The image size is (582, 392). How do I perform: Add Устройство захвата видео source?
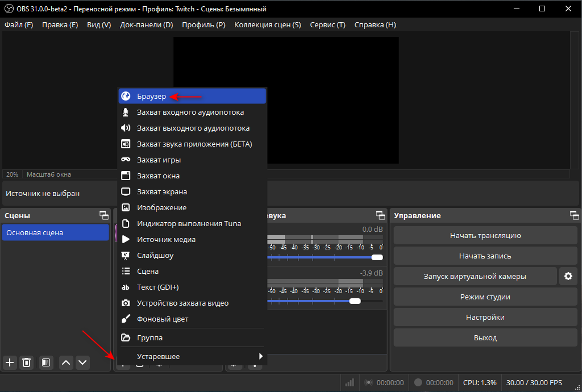(192, 303)
